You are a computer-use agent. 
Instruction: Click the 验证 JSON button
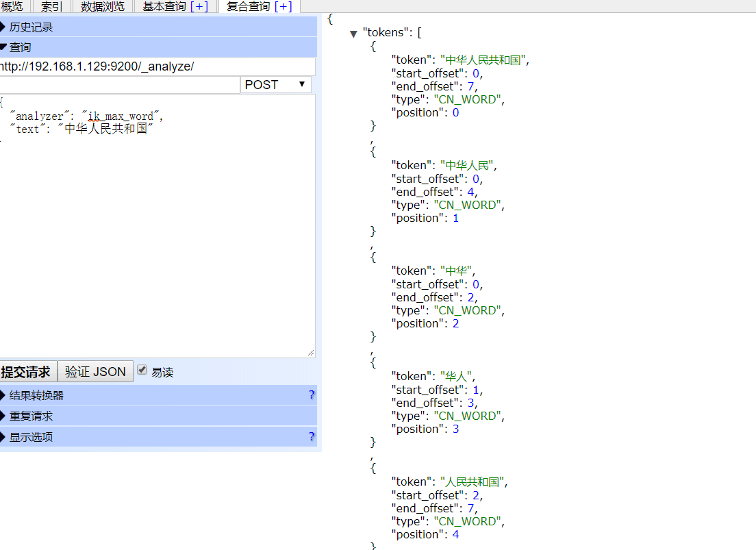[95, 372]
